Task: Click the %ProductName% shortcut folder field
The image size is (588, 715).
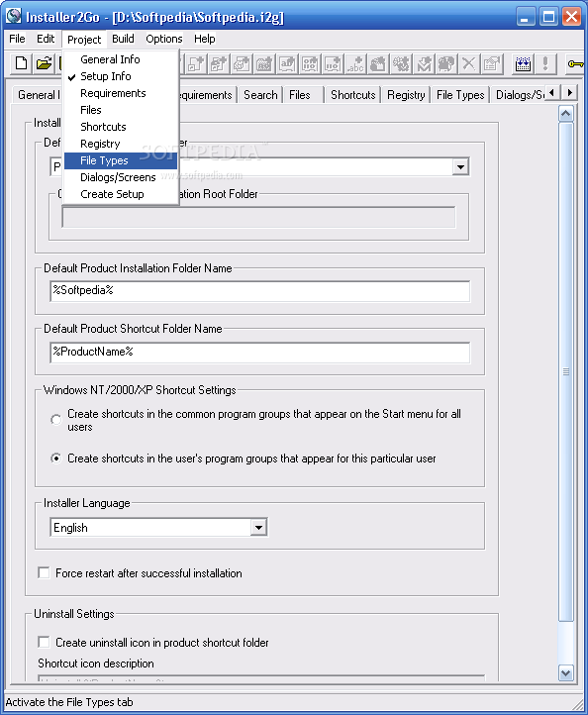Action: pyautogui.click(x=259, y=353)
